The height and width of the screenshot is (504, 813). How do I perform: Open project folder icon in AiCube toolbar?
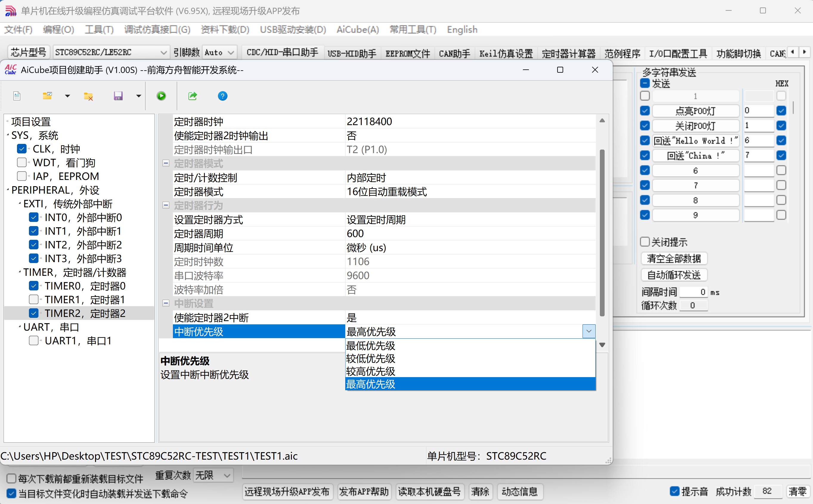pyautogui.click(x=47, y=96)
